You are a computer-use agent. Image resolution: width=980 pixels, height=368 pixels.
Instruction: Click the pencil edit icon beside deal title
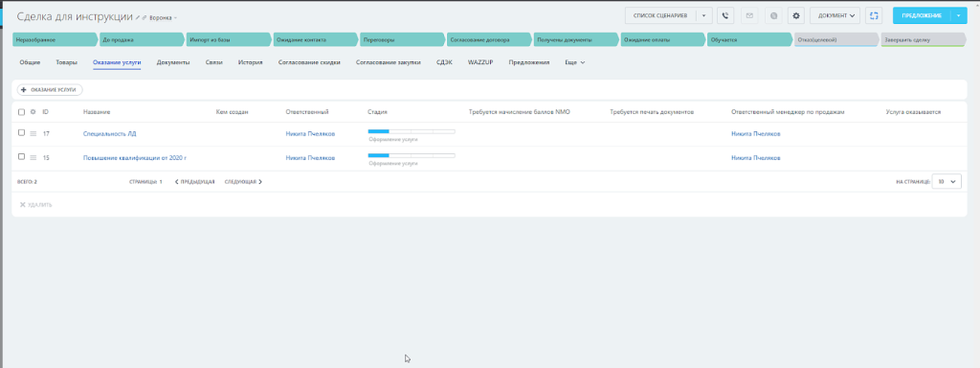138,17
